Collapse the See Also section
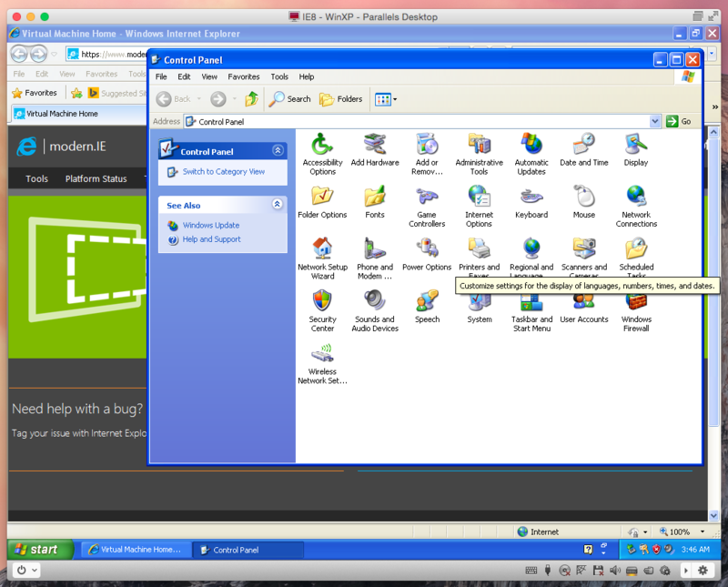The image size is (728, 587). click(x=278, y=205)
